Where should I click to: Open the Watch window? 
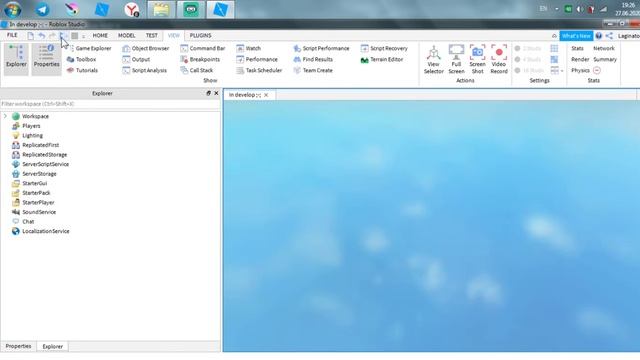pos(249,48)
